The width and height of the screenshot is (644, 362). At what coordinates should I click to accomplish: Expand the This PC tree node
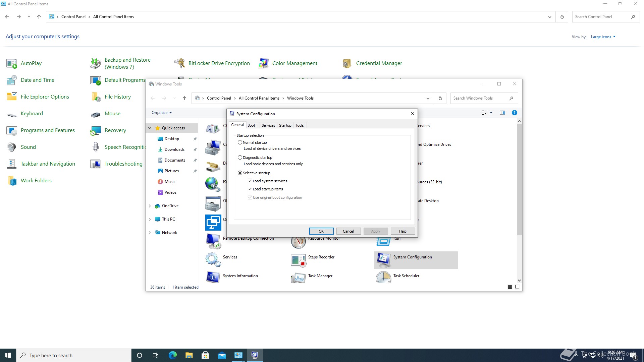pos(150,219)
